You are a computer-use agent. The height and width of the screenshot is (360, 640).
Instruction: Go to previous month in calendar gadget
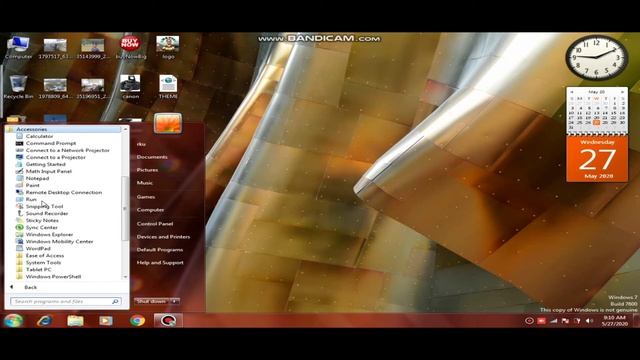(x=572, y=92)
